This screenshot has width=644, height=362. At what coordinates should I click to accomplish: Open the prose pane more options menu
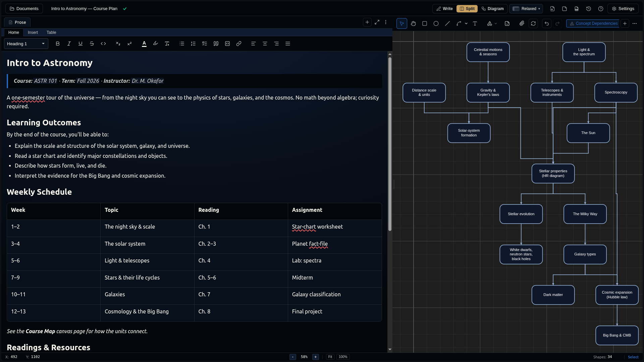pos(386,22)
